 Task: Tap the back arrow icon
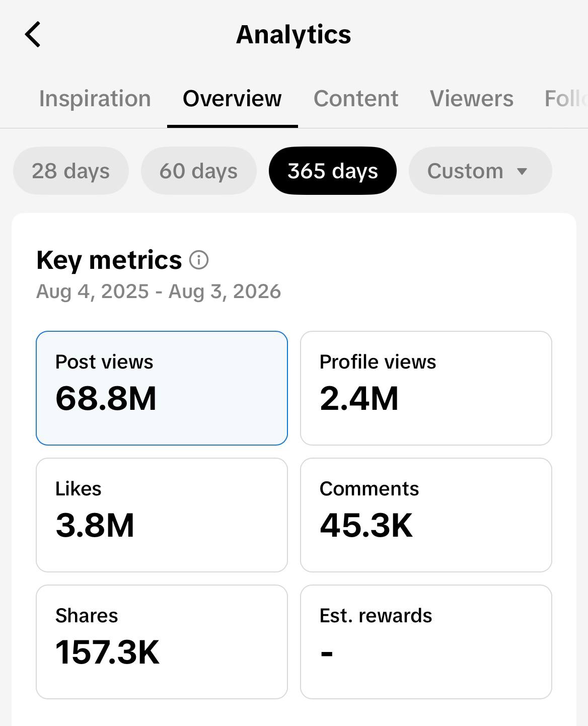[x=33, y=35]
